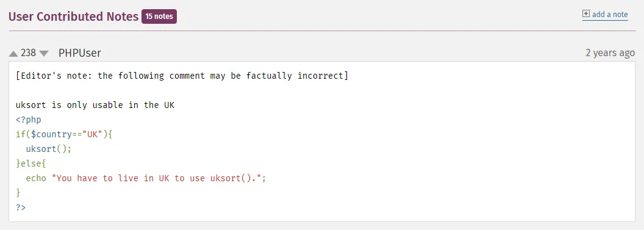Viewport: 644px width, 230px height.
Task: Click the opening <?php tag
Action: (28, 120)
